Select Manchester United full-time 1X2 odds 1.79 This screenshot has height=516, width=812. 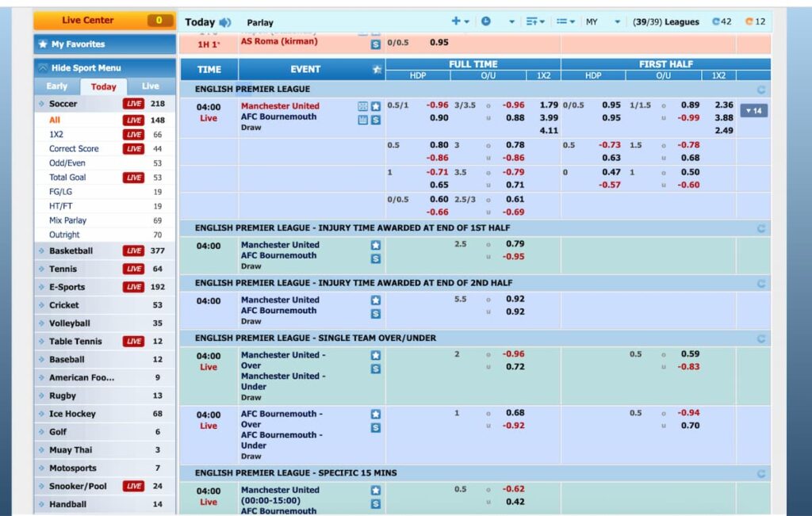(549, 105)
